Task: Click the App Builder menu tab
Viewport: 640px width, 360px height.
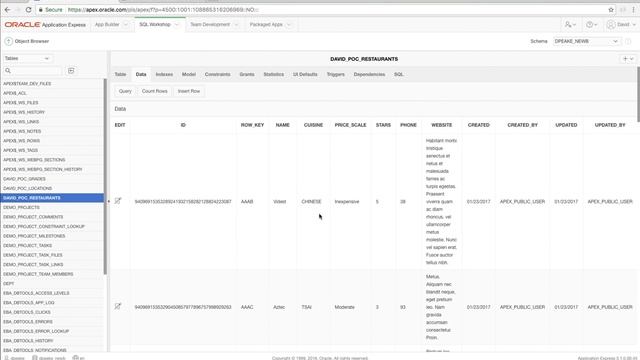Action: click(107, 24)
